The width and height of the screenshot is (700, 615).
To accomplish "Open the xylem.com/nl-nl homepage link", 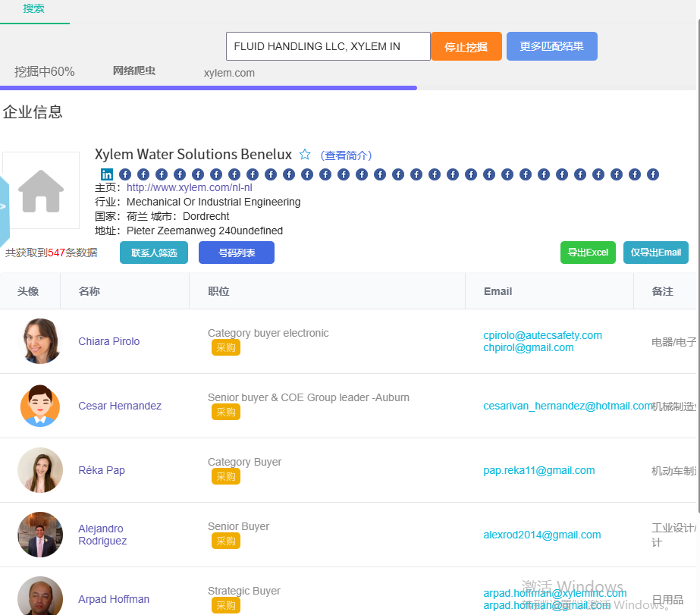I will [x=190, y=187].
